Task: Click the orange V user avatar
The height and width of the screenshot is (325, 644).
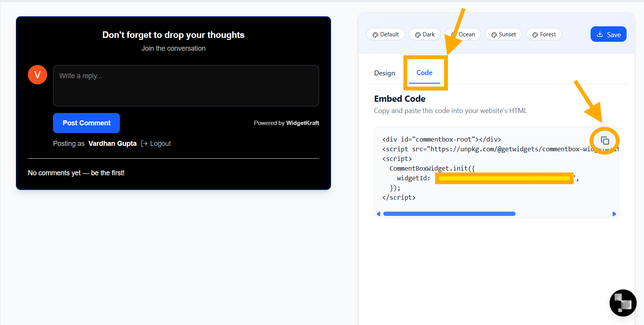Action: click(38, 75)
